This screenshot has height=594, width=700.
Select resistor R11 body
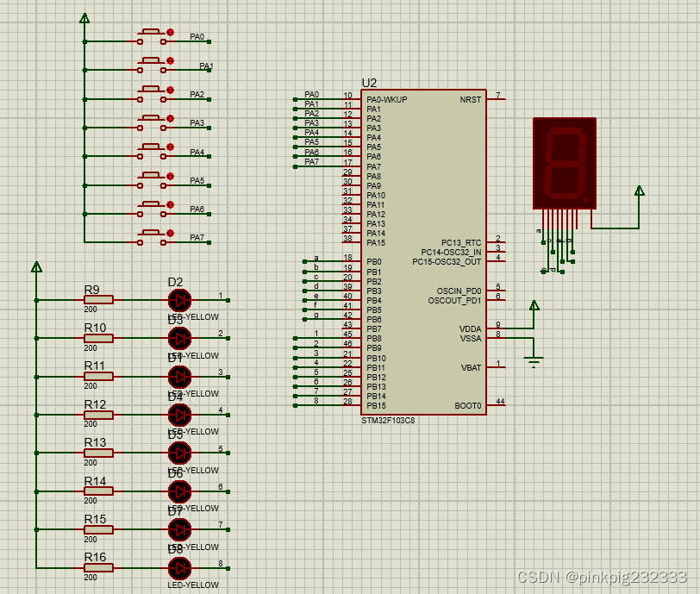[x=98, y=377]
